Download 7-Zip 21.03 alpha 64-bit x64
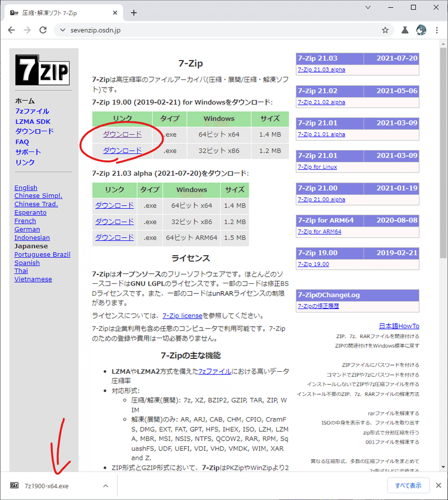448x500 pixels. 114,205
